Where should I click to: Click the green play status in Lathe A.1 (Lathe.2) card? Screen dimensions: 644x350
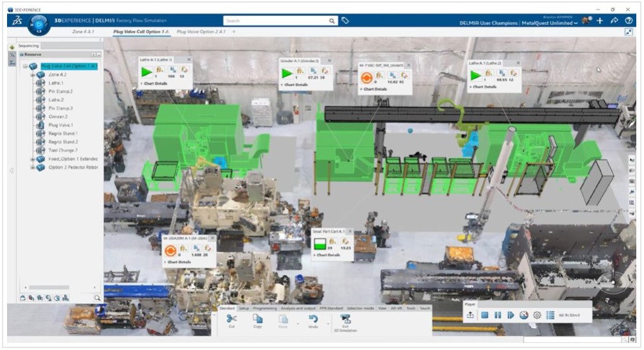[x=475, y=76]
